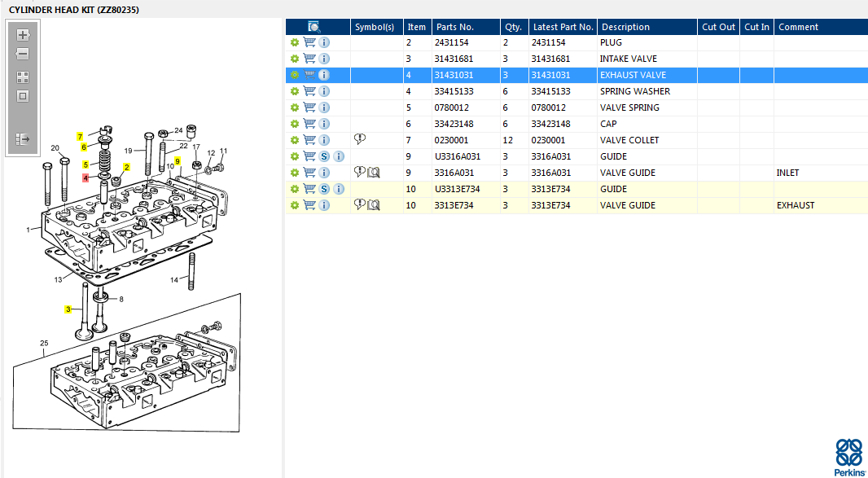The width and height of the screenshot is (868, 478).
Task: Click the red highlighted callout 4 in diagram
Action: point(85,178)
